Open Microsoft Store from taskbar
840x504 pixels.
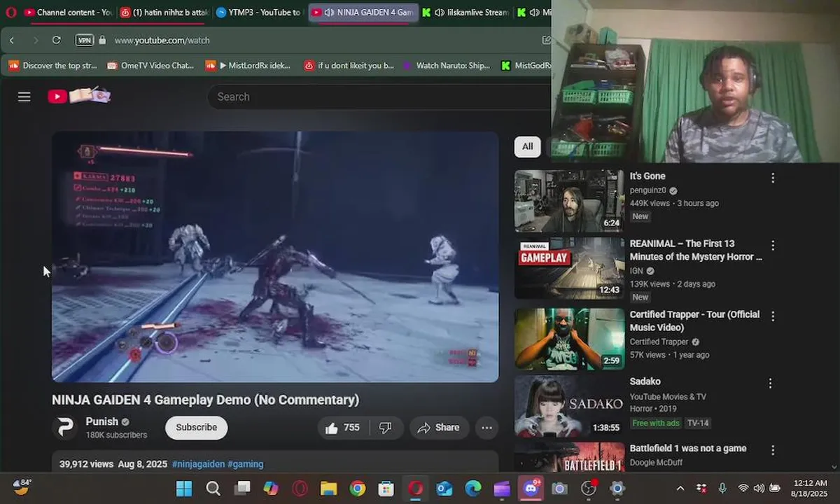coord(386,488)
